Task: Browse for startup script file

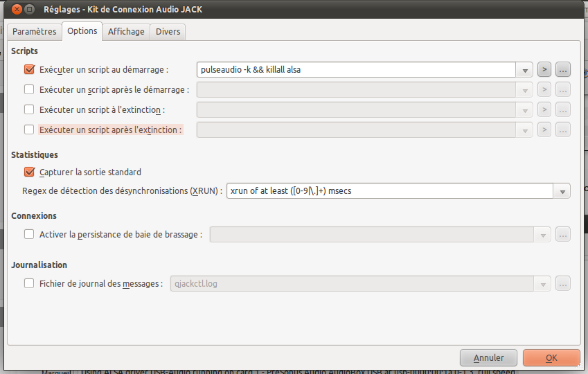Action: tap(562, 69)
